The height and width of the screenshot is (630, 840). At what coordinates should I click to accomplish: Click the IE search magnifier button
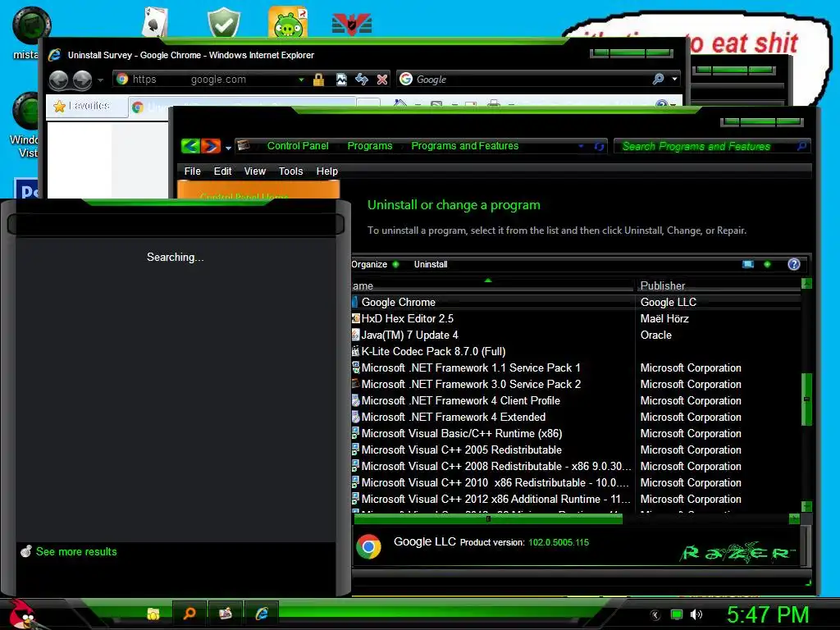[x=659, y=80]
